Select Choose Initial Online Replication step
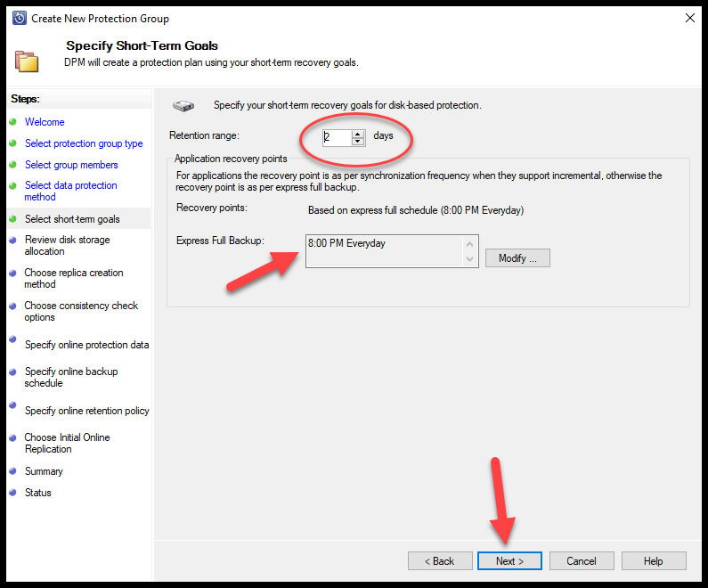 (68, 443)
